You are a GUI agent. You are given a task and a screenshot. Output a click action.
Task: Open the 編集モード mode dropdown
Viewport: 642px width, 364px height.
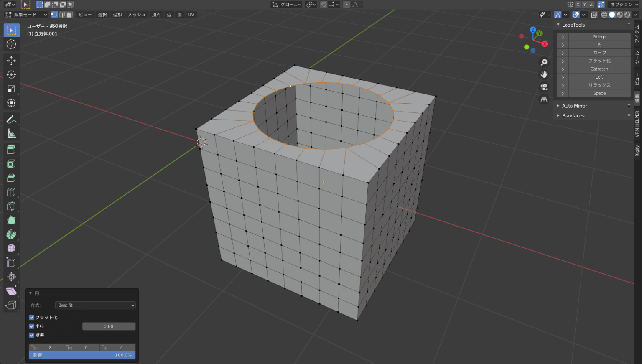tap(25, 14)
